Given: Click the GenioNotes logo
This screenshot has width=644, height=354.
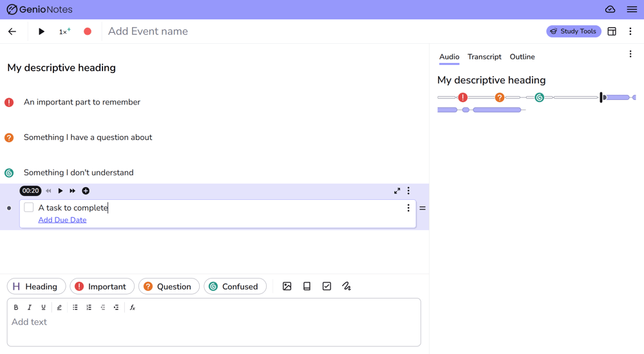Looking at the screenshot, I should (x=39, y=9).
